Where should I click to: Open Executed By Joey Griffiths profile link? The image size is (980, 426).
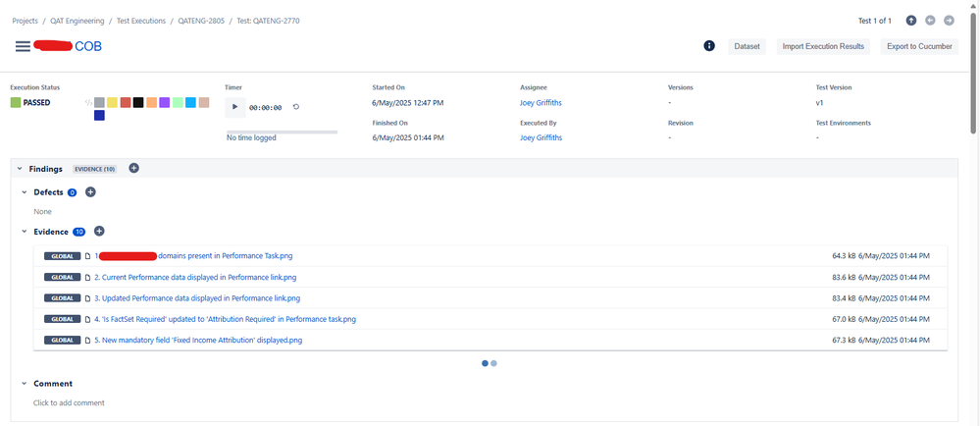point(541,137)
